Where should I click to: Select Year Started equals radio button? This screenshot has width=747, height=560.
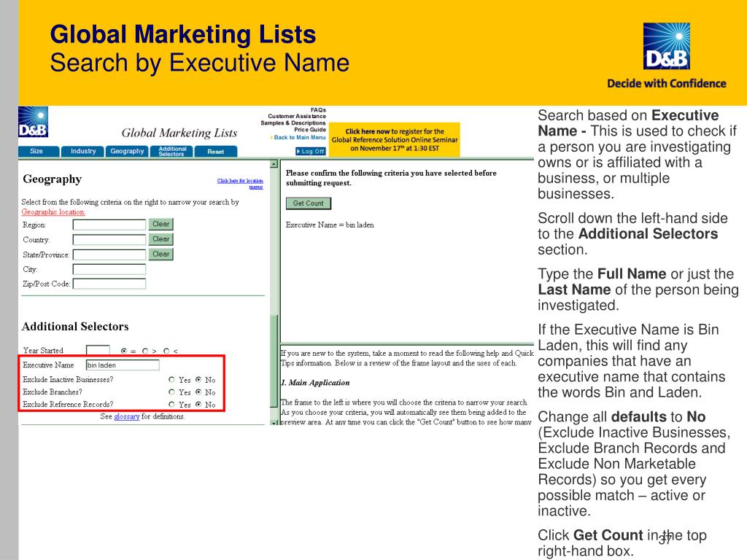[x=124, y=351]
